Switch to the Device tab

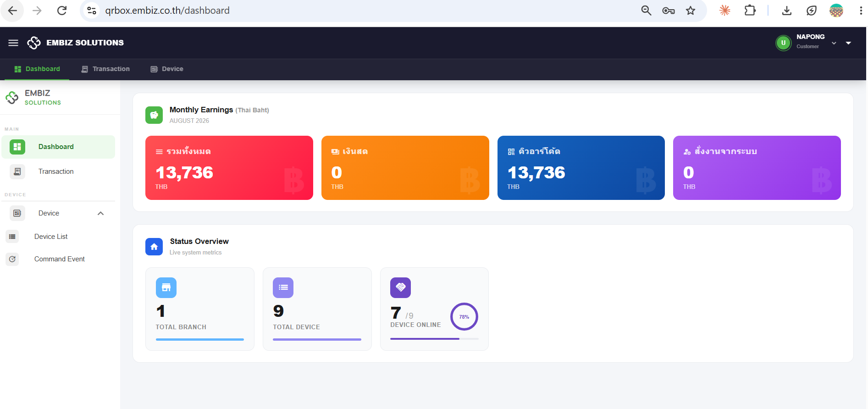tap(167, 69)
